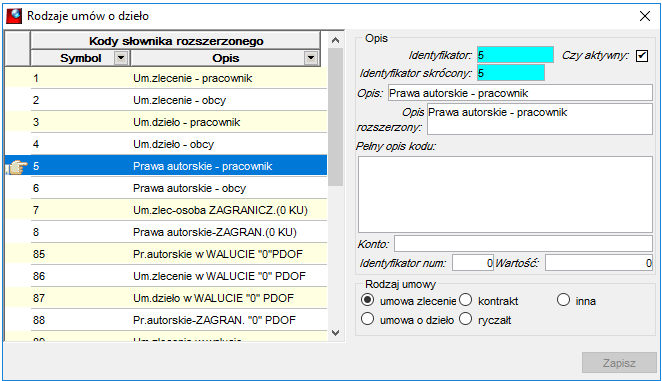Click symbol cell 86
662x381 pixels.
coord(80,276)
